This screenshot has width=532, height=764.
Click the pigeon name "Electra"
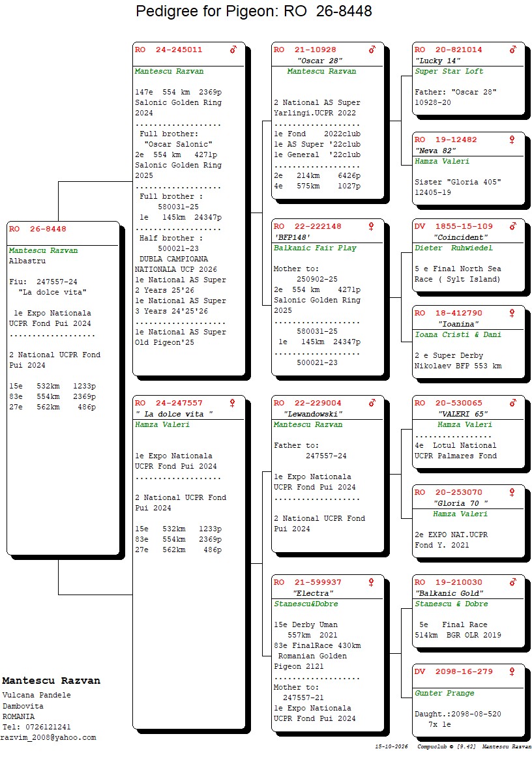pos(313,593)
